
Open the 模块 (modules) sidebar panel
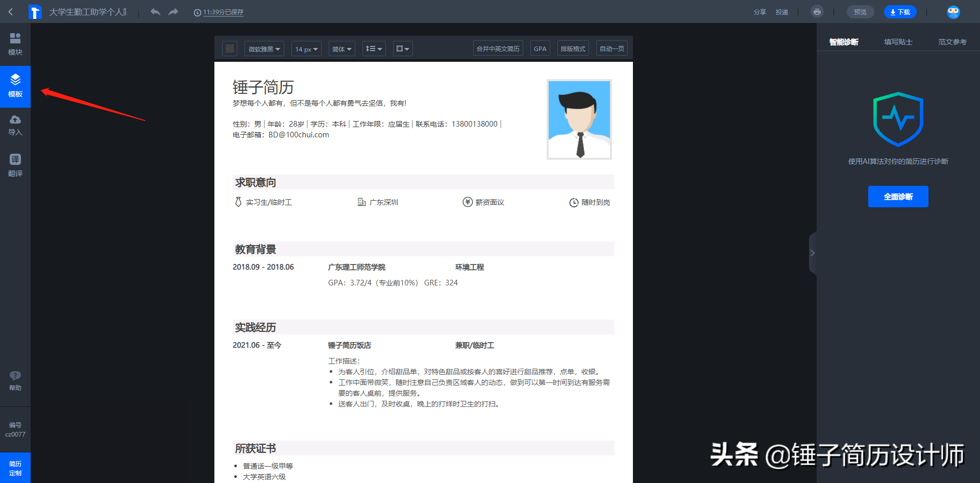(15, 44)
